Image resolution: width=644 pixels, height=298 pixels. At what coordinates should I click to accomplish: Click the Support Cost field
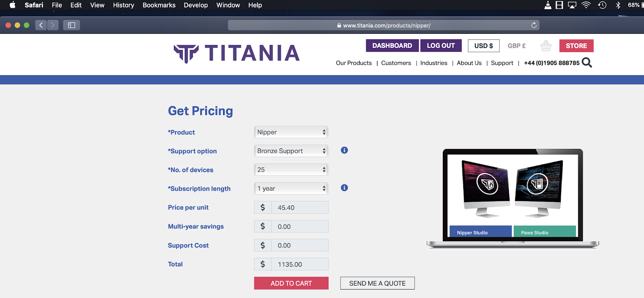tap(291, 245)
